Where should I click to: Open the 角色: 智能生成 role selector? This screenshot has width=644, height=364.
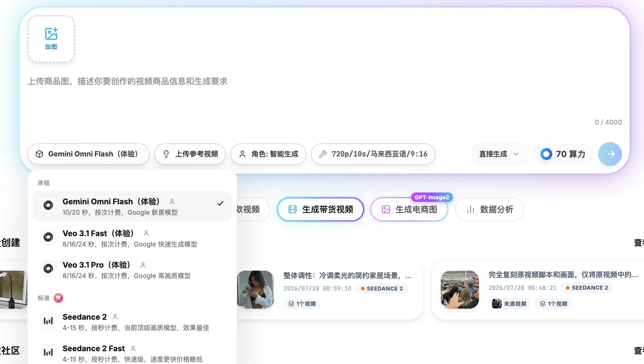tap(268, 154)
